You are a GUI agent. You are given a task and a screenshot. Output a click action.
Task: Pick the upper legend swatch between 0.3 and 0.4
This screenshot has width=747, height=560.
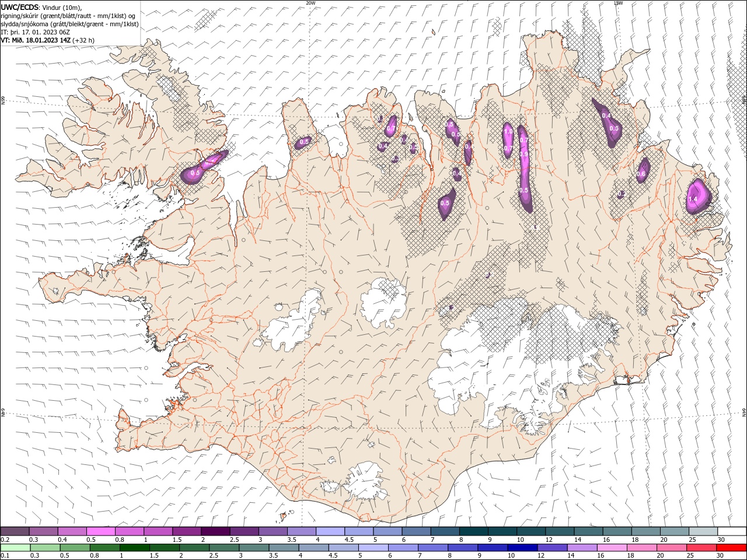[x=43, y=531]
